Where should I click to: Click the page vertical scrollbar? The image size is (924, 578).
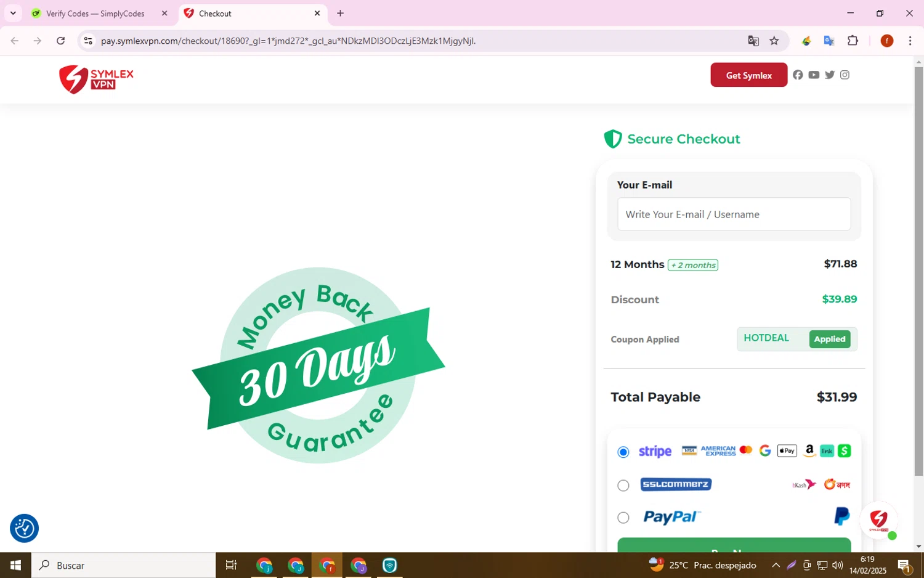[918, 271]
